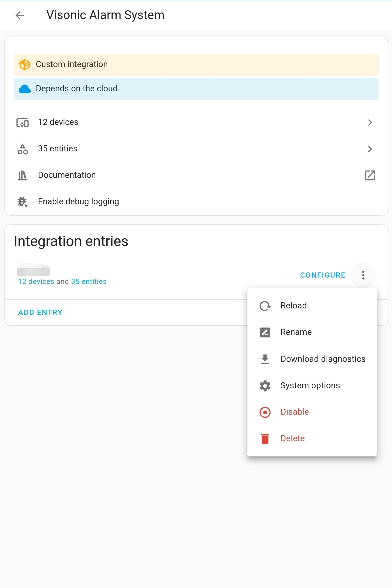Click the cloud icon on Depends on the cloud
Image resolution: width=392 pixels, height=588 pixels.
coord(24,88)
